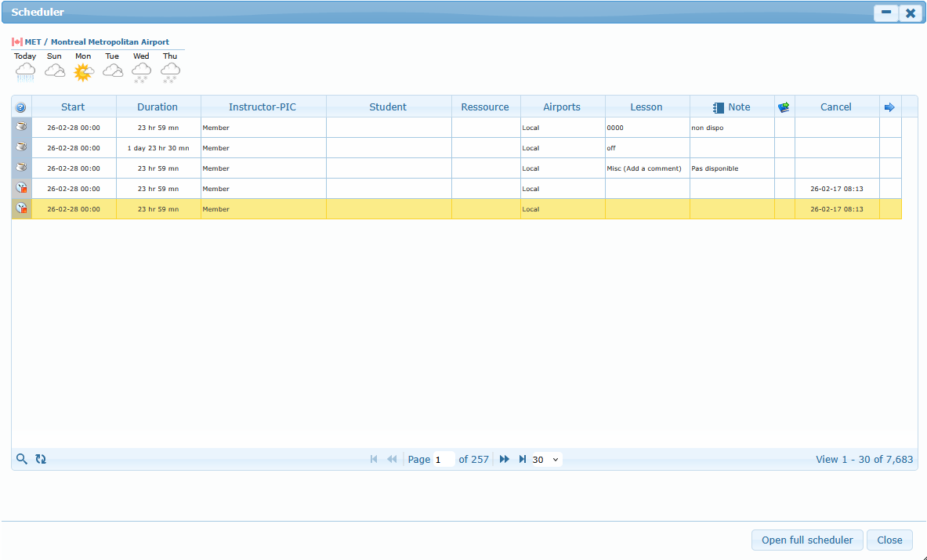Image resolution: width=927 pixels, height=560 pixels.
Task: Sort by the Instructor-PIC column header
Action: (263, 107)
